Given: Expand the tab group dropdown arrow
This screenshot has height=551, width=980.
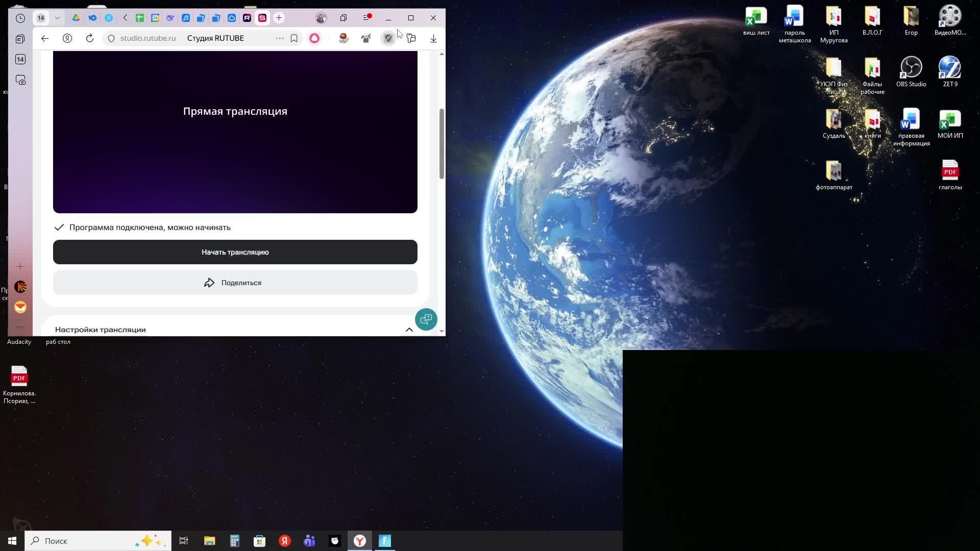Looking at the screenshot, I should coord(57,18).
